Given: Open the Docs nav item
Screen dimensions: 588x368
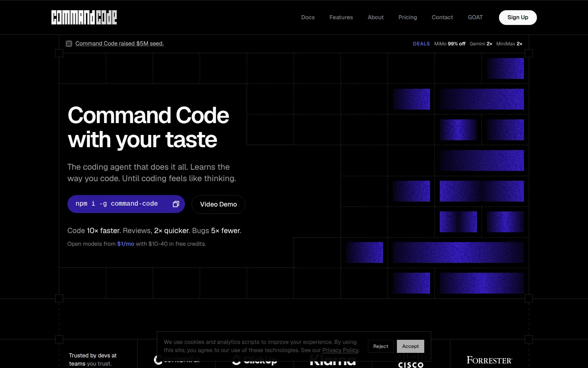Looking at the screenshot, I should pyautogui.click(x=308, y=17).
